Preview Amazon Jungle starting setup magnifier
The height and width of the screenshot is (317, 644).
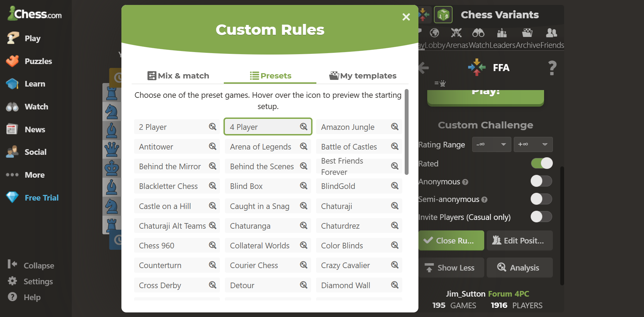395,127
